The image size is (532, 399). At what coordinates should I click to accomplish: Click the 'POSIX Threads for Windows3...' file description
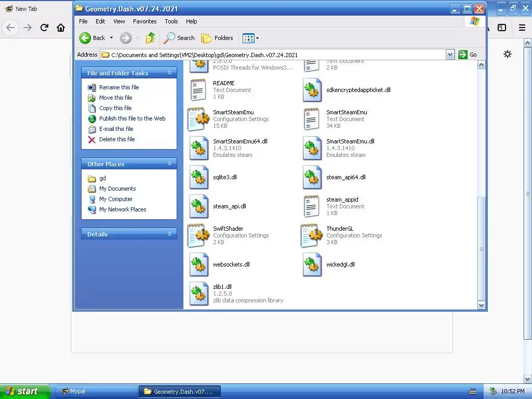coord(252,68)
